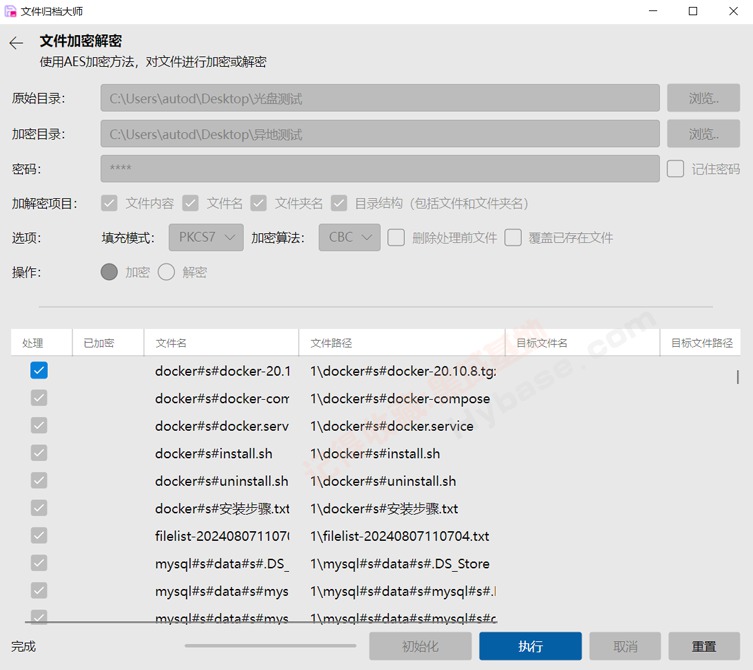
Task: Minimize the application window
Action: [647, 12]
